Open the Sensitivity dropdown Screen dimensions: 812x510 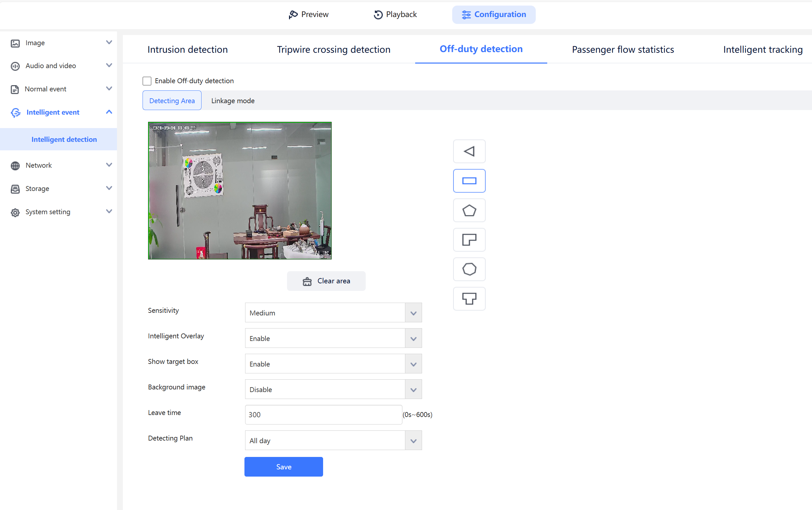(333, 312)
